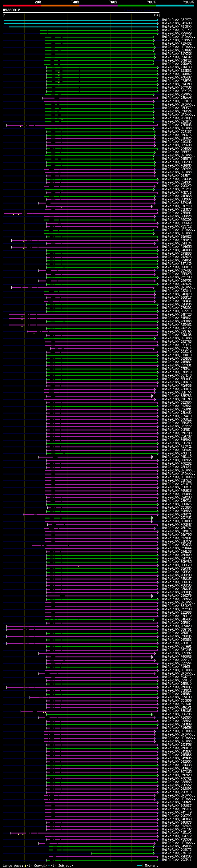Click hit label UniRef100_Q75QN4
Screen dimensions: 197x868
coord(177,213)
